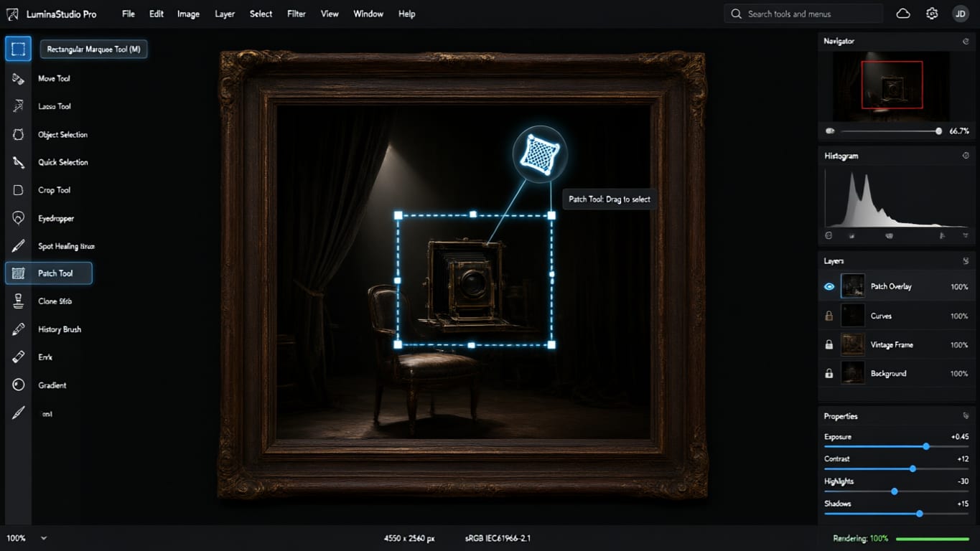Pick the Object Selection tool icon
Image resolution: width=980 pixels, height=551 pixels.
point(19,134)
